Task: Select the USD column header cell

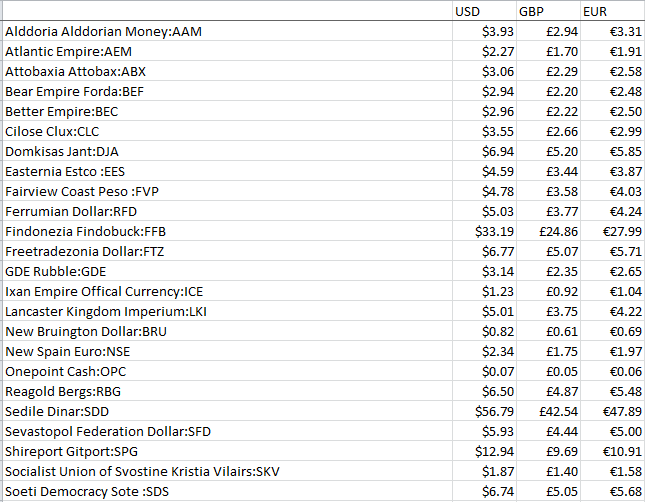Action: 484,11
